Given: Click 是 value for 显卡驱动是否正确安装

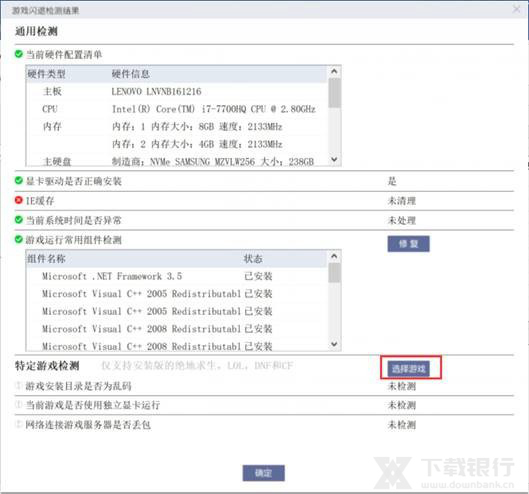Looking at the screenshot, I should click(392, 181).
